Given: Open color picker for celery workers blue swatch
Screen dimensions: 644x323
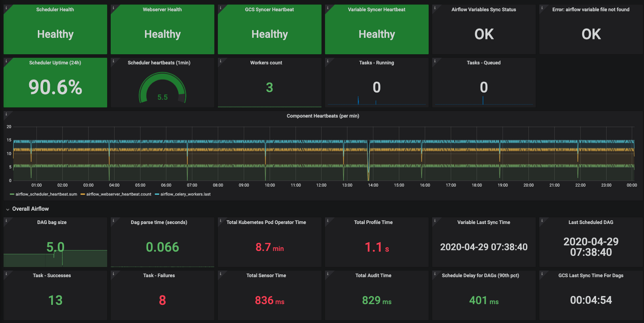Looking at the screenshot, I should tap(157, 194).
